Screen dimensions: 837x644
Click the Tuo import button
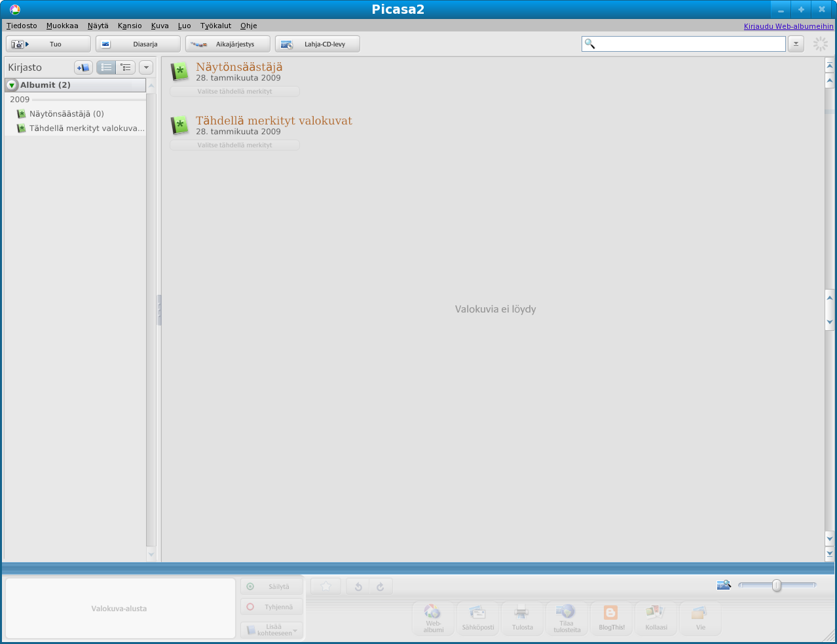pyautogui.click(x=48, y=44)
